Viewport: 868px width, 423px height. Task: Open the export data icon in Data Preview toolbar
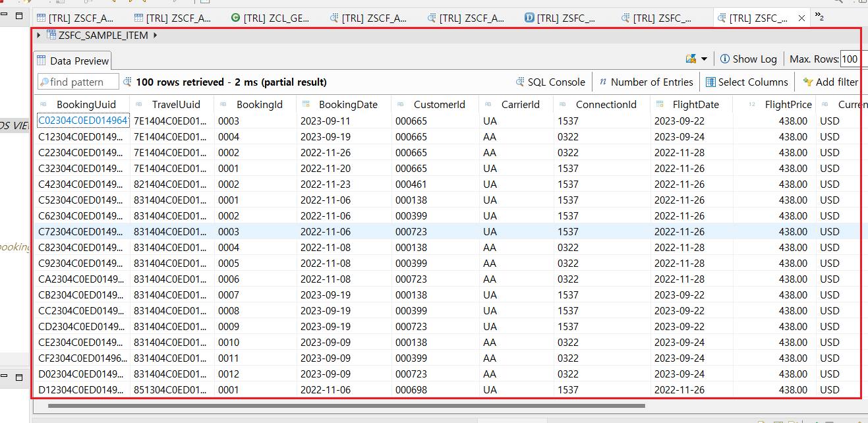pyautogui.click(x=691, y=59)
